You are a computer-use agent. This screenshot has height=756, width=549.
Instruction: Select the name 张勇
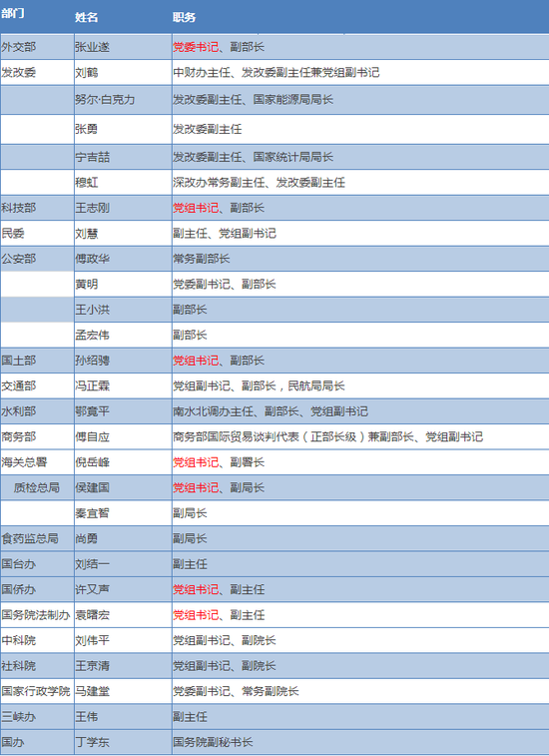pos(86,129)
